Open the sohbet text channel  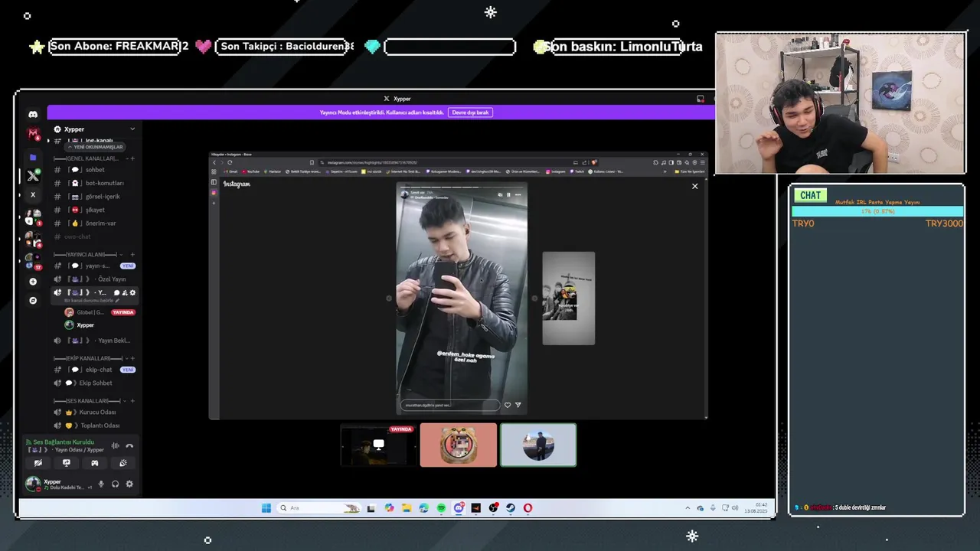click(x=95, y=170)
